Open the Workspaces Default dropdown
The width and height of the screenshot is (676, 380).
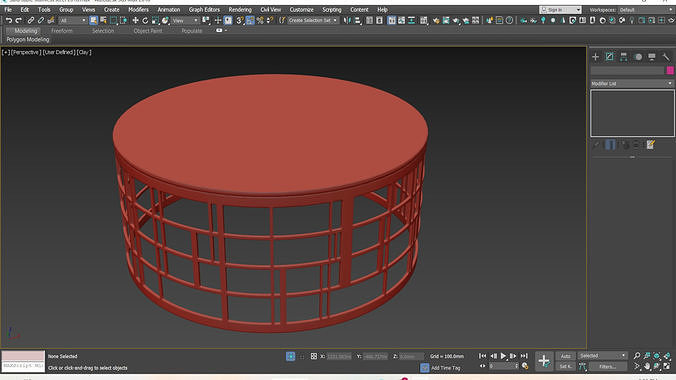645,9
